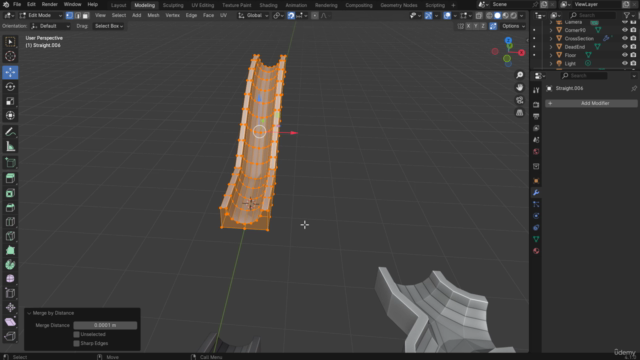
Task: Select solid viewport shading mode
Action: (x=497, y=16)
